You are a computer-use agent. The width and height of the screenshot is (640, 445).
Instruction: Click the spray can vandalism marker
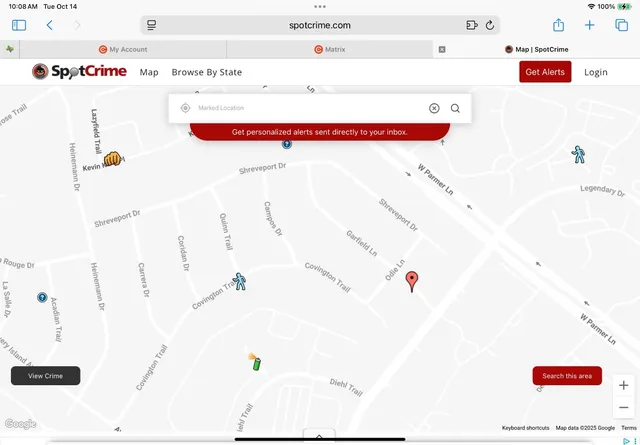click(254, 361)
